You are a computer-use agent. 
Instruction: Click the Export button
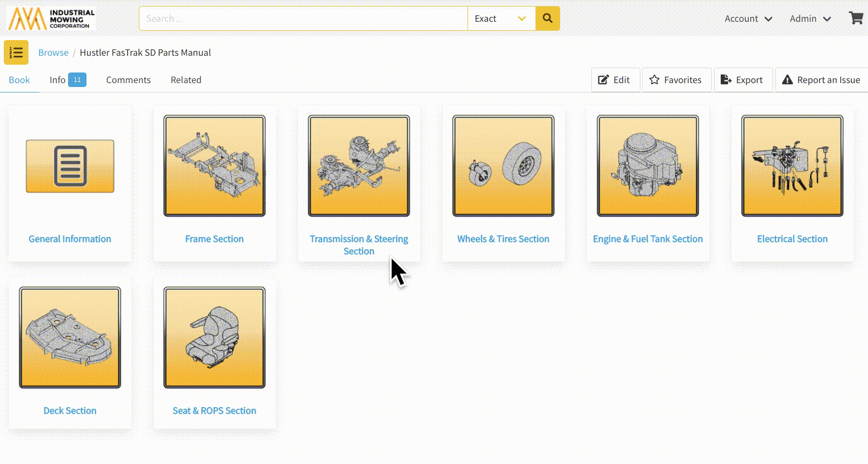pyautogui.click(x=742, y=80)
